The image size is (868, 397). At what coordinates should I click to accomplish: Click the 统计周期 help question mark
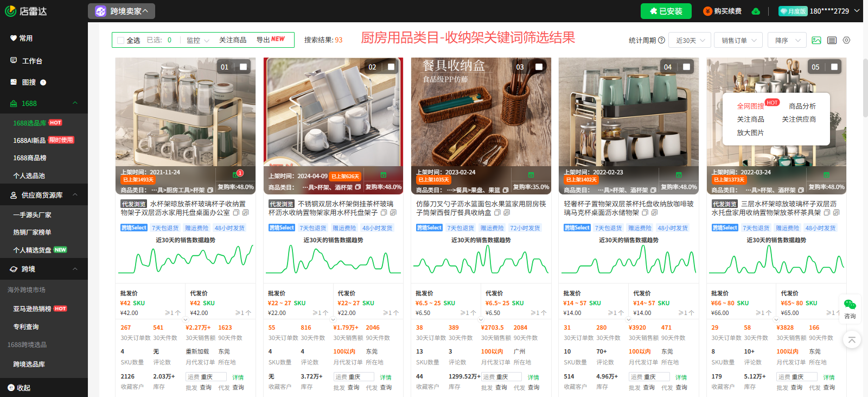point(661,40)
